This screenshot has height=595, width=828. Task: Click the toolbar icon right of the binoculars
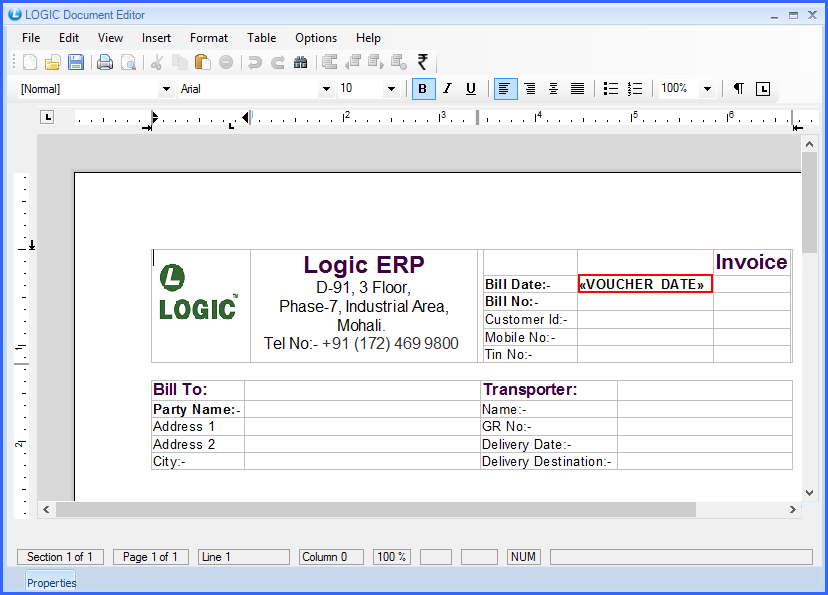click(x=330, y=62)
